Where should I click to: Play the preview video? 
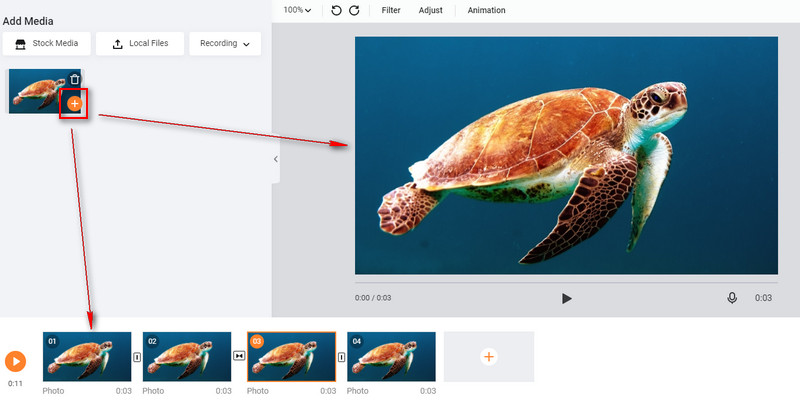coord(566,298)
